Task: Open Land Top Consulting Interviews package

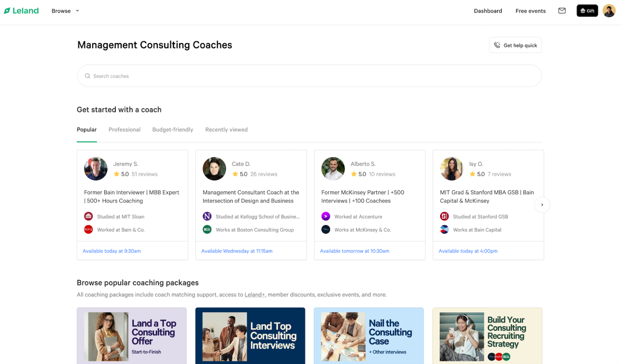Action: (250, 336)
